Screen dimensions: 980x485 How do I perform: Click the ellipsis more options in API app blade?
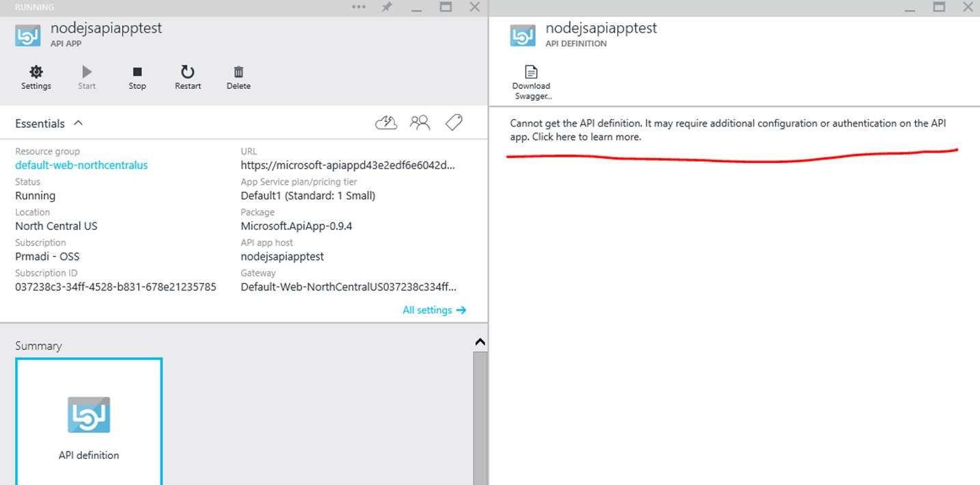359,7
